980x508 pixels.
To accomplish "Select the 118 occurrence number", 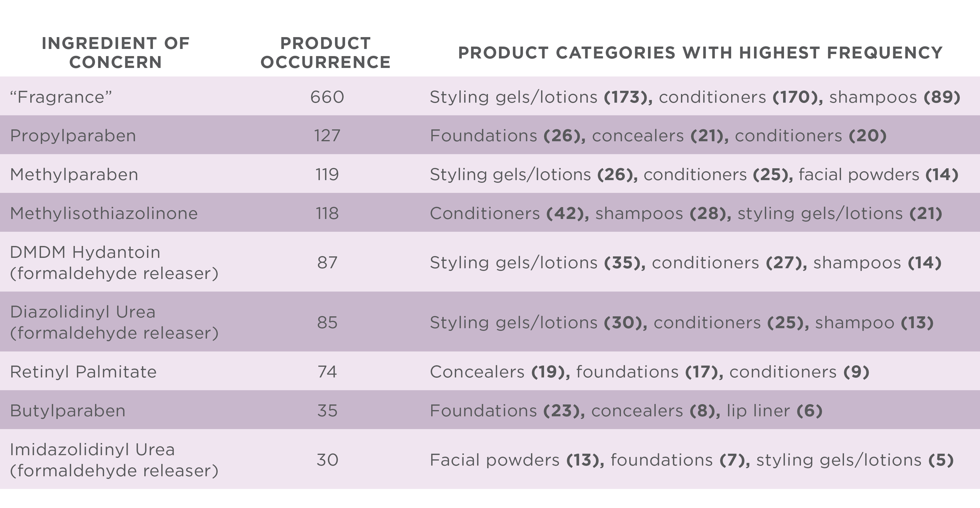I will (327, 213).
